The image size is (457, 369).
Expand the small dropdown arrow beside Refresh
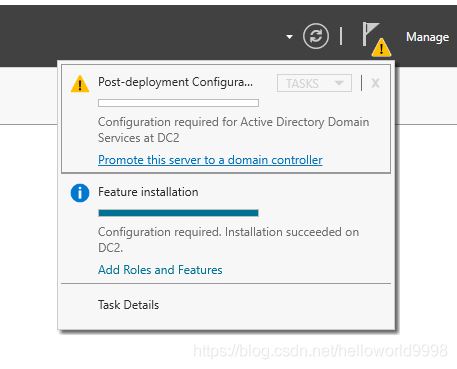coord(289,37)
